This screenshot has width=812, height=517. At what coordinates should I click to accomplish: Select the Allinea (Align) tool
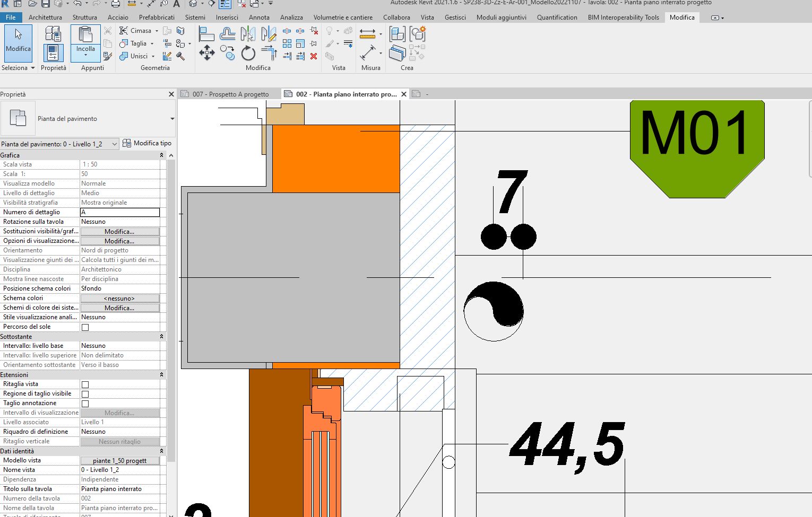pos(206,33)
